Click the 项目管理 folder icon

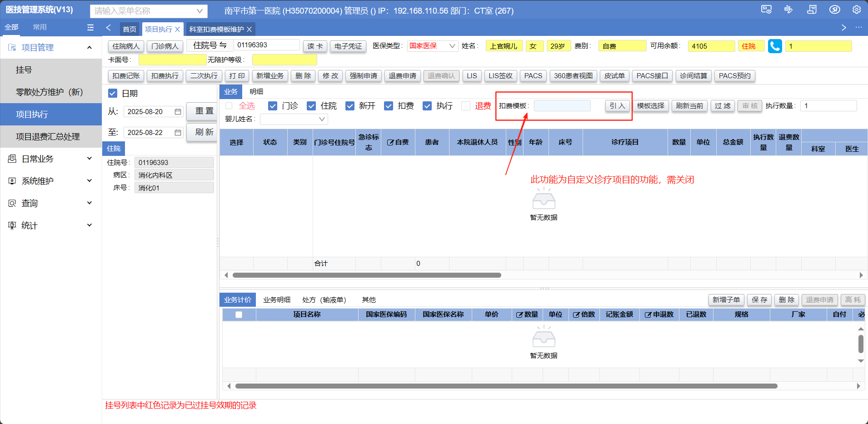12,47
